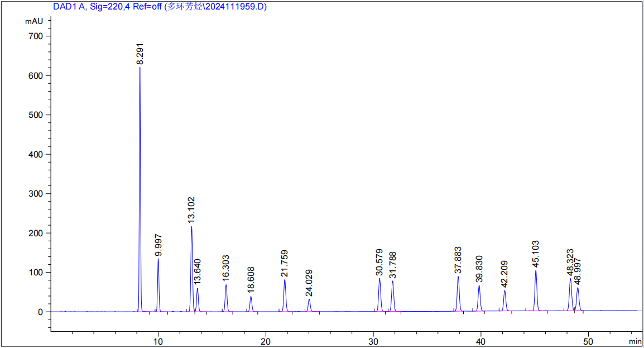Select the 18.608 peak label

coord(251,281)
